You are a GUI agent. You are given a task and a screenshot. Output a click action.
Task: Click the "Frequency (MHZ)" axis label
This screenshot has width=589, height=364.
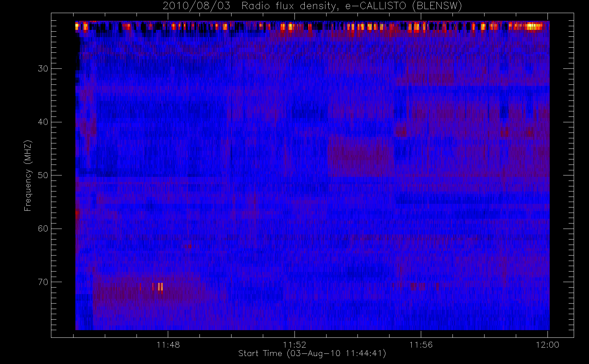(x=28, y=175)
